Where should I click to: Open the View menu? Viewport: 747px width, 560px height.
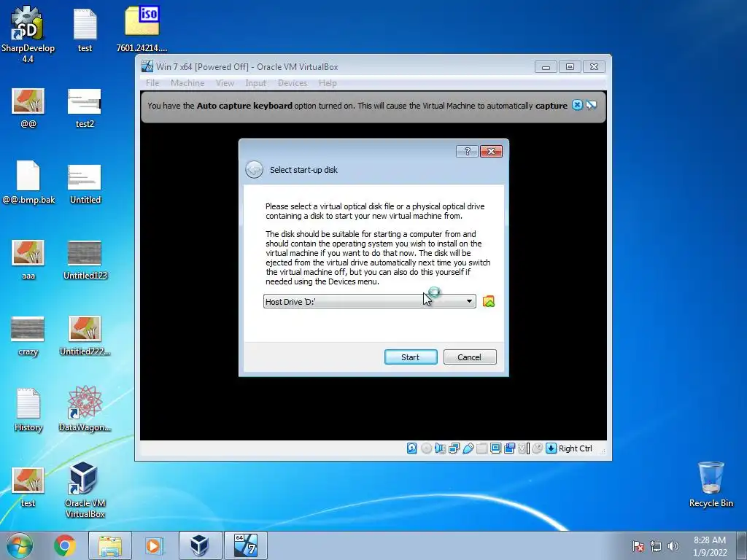tap(225, 83)
